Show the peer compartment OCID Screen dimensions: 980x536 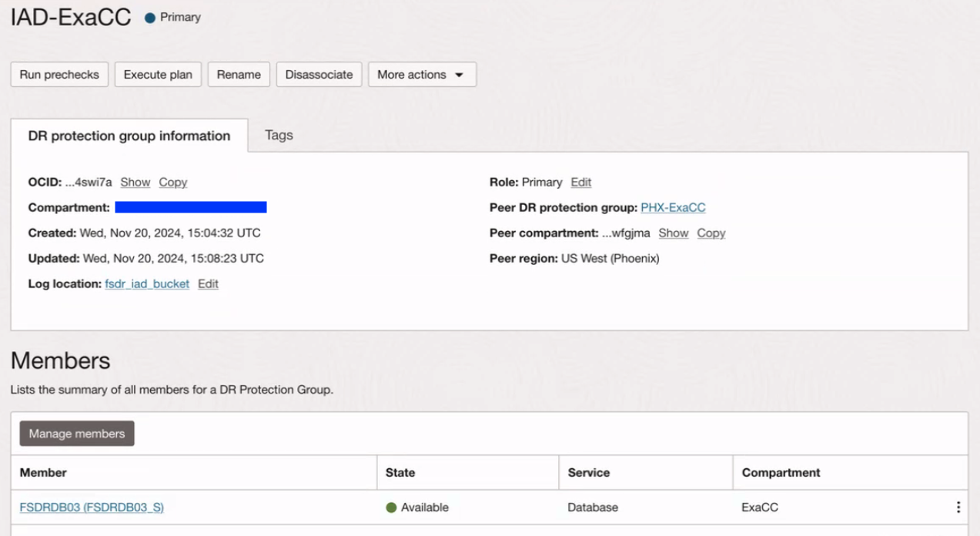click(x=674, y=233)
